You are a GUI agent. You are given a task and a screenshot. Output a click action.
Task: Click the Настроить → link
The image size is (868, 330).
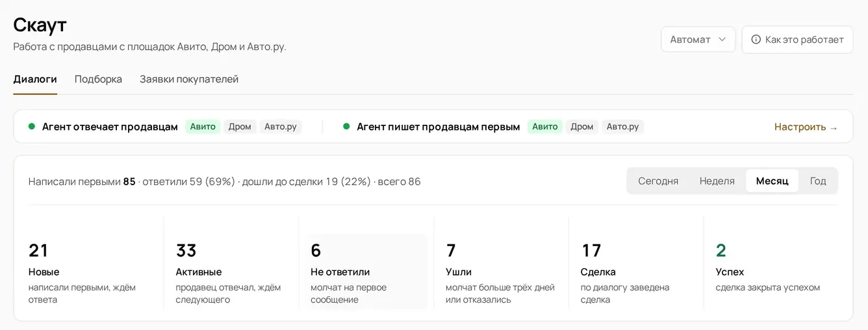pyautogui.click(x=806, y=127)
